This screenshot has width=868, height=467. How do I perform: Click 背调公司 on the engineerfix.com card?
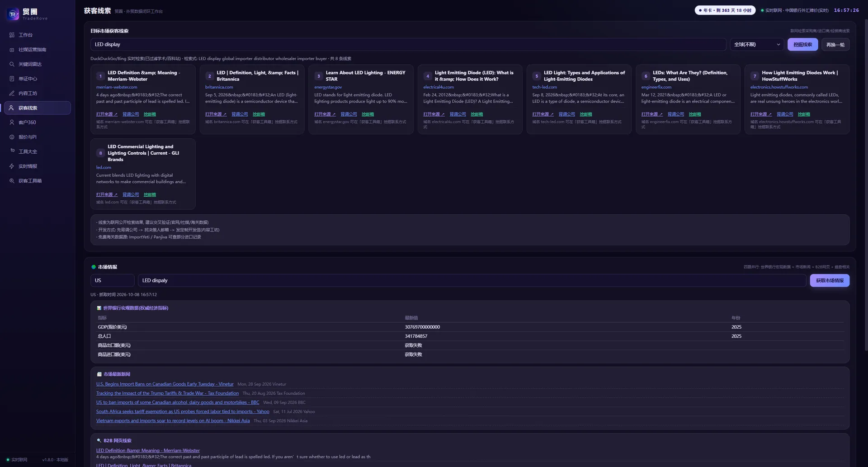tap(676, 114)
